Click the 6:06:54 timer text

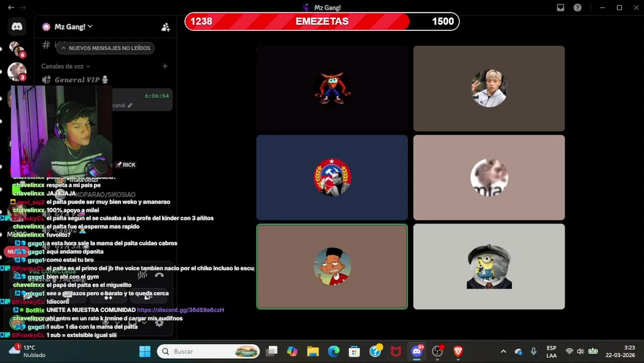point(157,96)
